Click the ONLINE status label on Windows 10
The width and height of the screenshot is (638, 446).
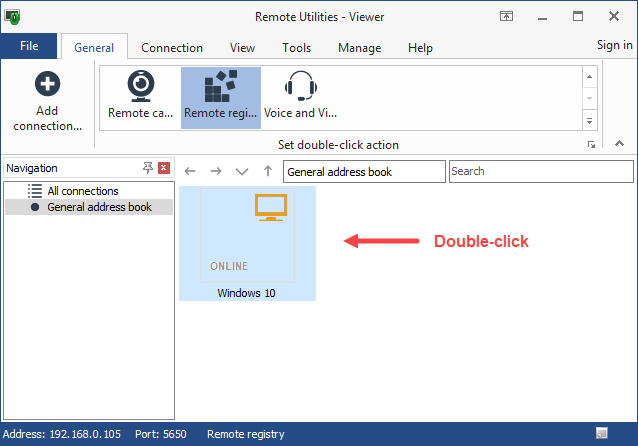[229, 266]
